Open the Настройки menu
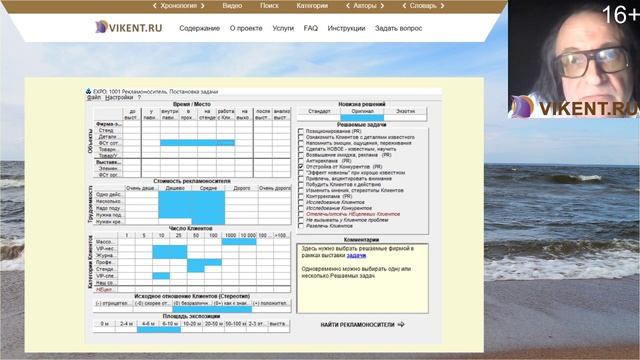This screenshot has width=640, height=360. (x=119, y=98)
